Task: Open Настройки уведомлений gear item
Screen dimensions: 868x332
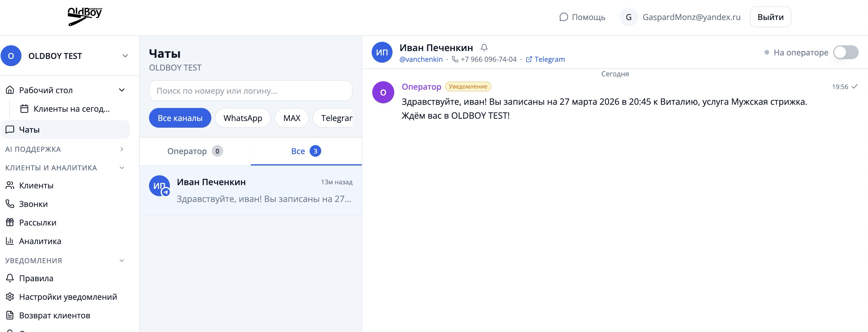Action: [x=68, y=297]
